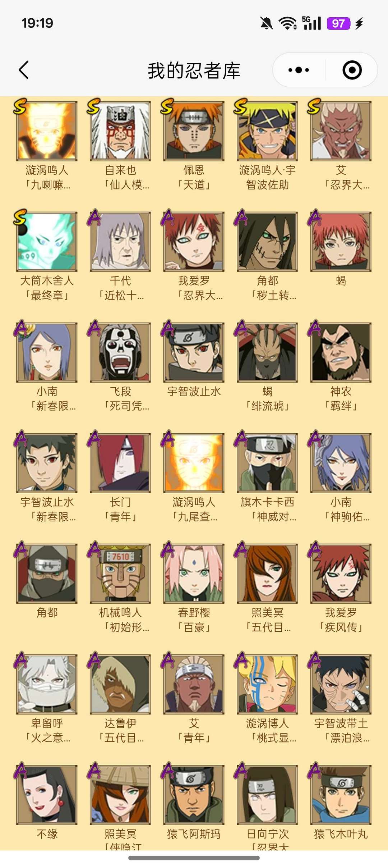Open the mini program three-dots menu
Screen dimensions: 388x868
(x=299, y=70)
